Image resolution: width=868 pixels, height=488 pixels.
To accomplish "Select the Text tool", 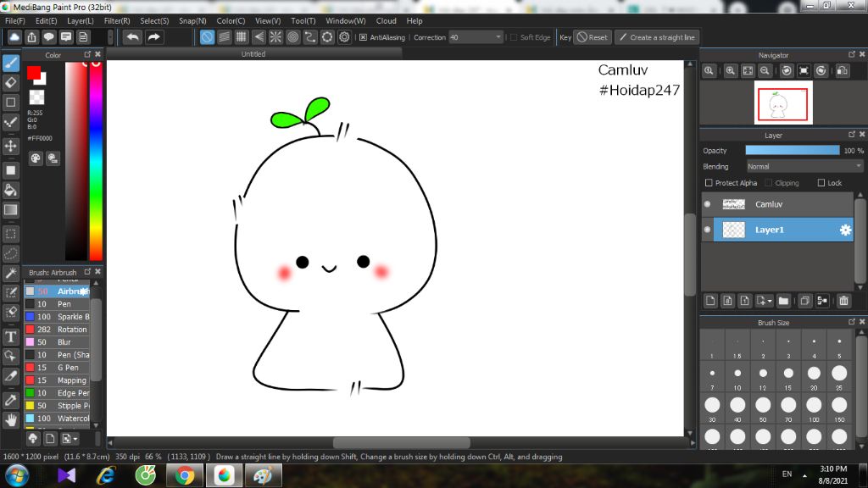I will tap(10, 336).
